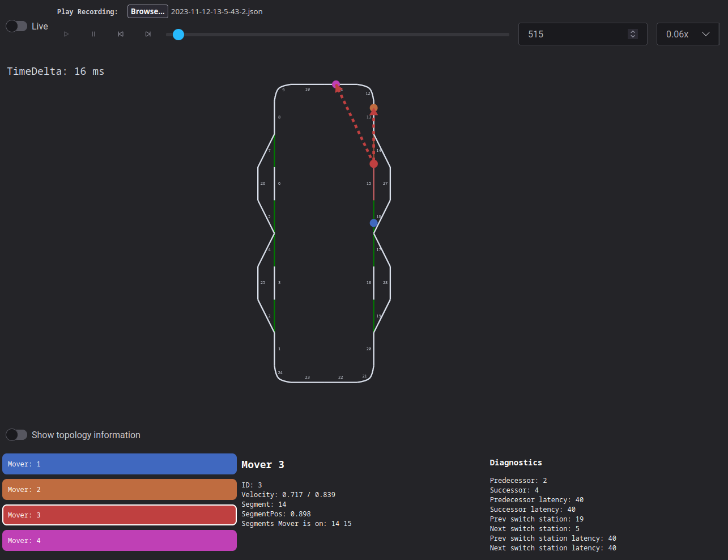This screenshot has width=728, height=560.
Task: Click the orange mover dot near segment 13
Action: point(373,107)
